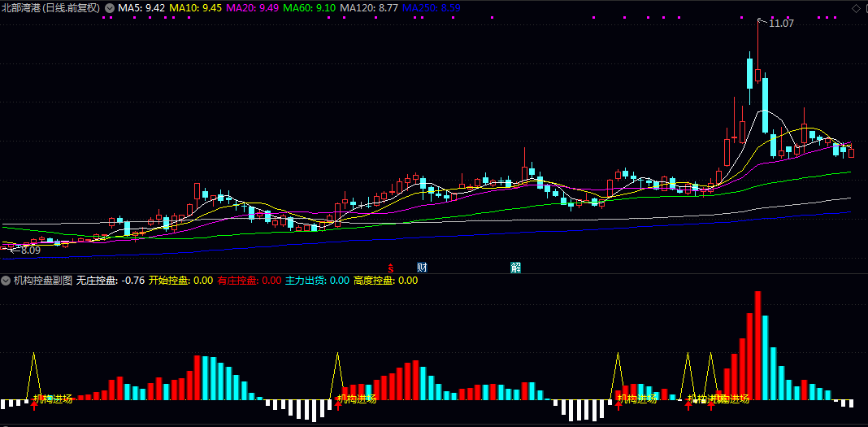Select the 主力出货: 0.00 value
This screenshot has height=427, width=868.
click(317, 281)
